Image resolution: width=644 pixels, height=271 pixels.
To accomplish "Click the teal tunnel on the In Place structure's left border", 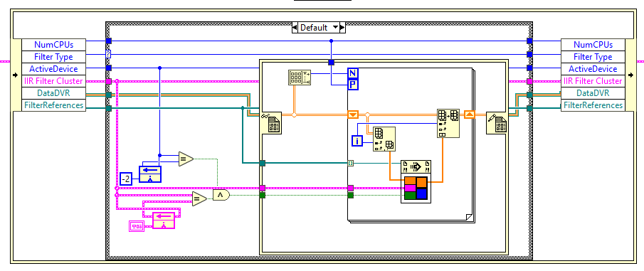I will 263,163.
